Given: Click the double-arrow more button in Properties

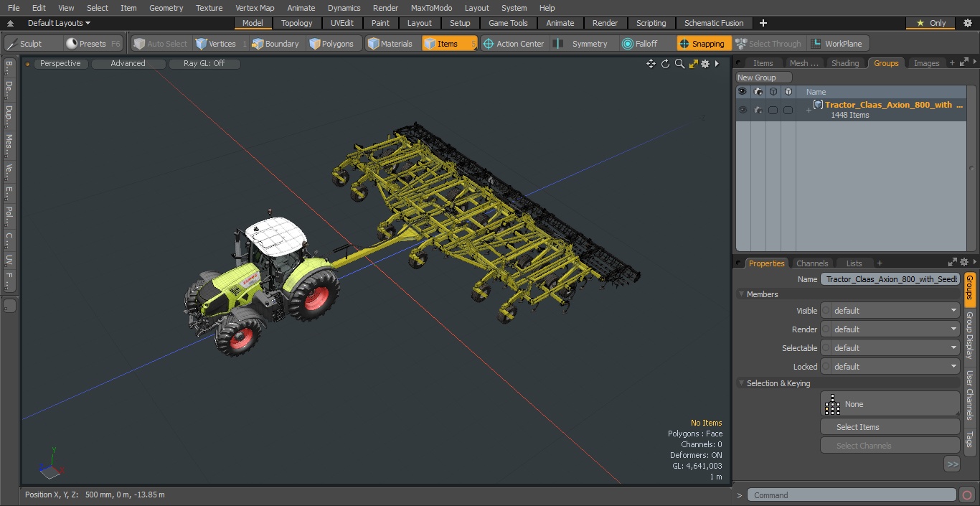Looking at the screenshot, I should (x=952, y=464).
